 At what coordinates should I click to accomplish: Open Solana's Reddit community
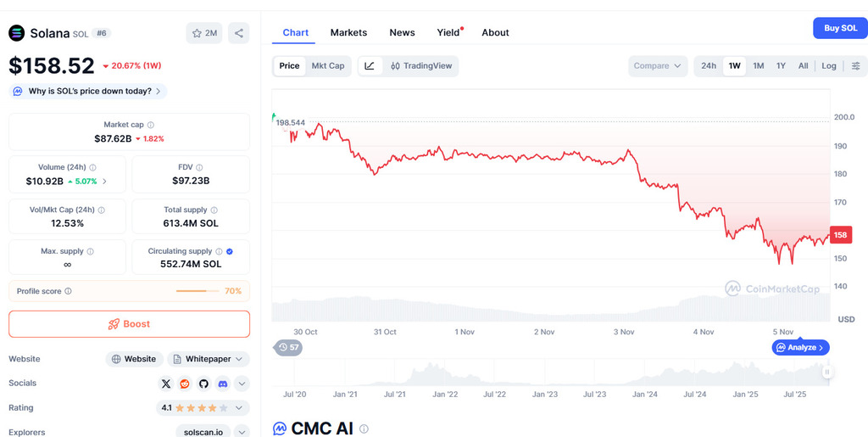coord(185,384)
